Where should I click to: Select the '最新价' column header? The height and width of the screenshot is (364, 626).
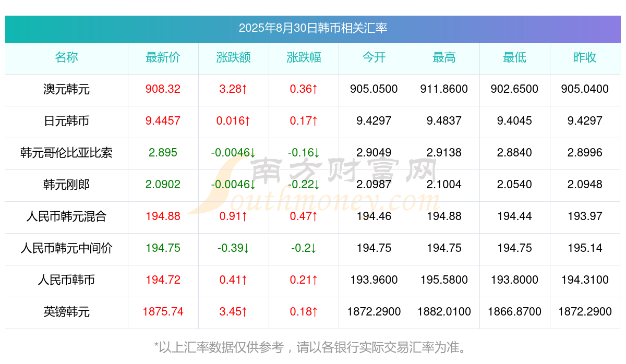pyautogui.click(x=163, y=57)
